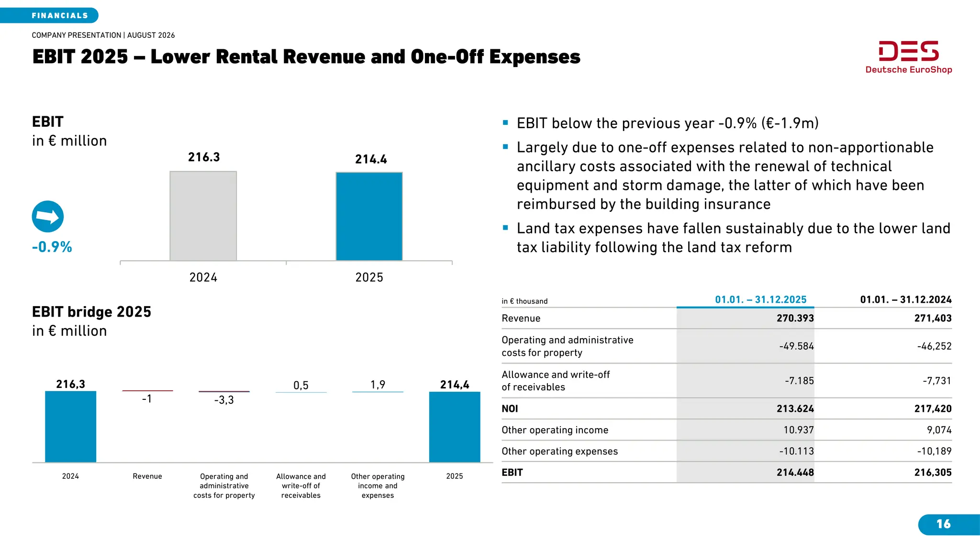The width and height of the screenshot is (980, 551).
Task: Click the 10.937 cell
Action: click(x=799, y=430)
